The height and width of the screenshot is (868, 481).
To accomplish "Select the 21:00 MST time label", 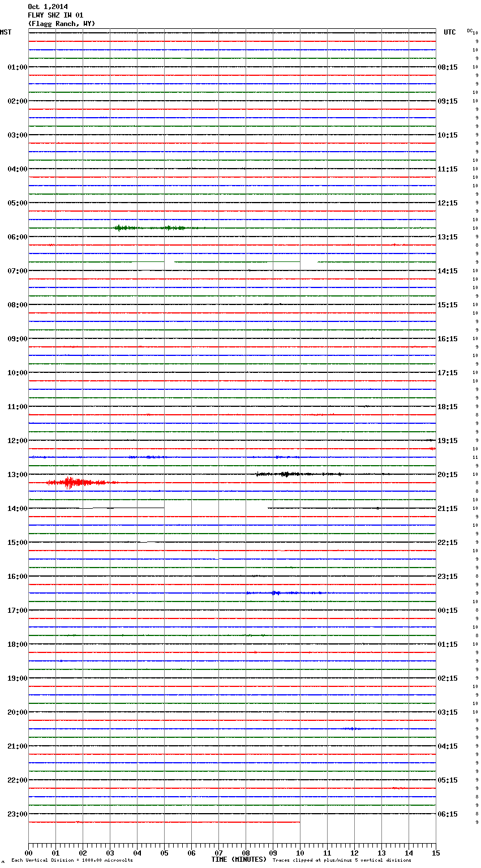I will click(18, 746).
